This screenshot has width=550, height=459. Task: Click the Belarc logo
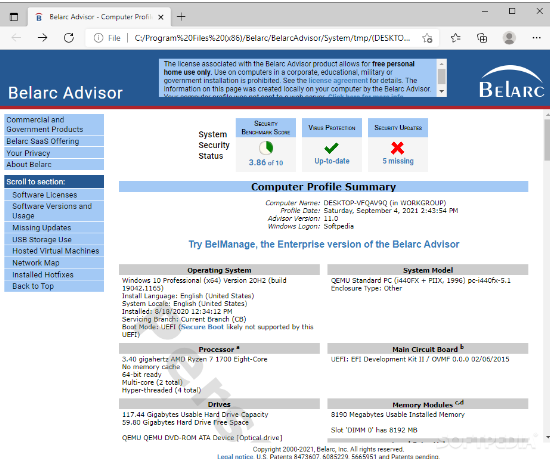tap(511, 81)
